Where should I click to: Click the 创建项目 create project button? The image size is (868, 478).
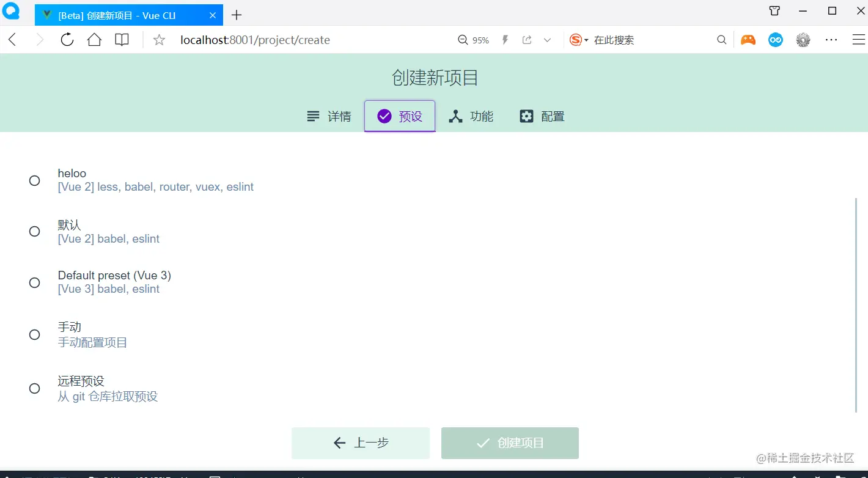(510, 443)
